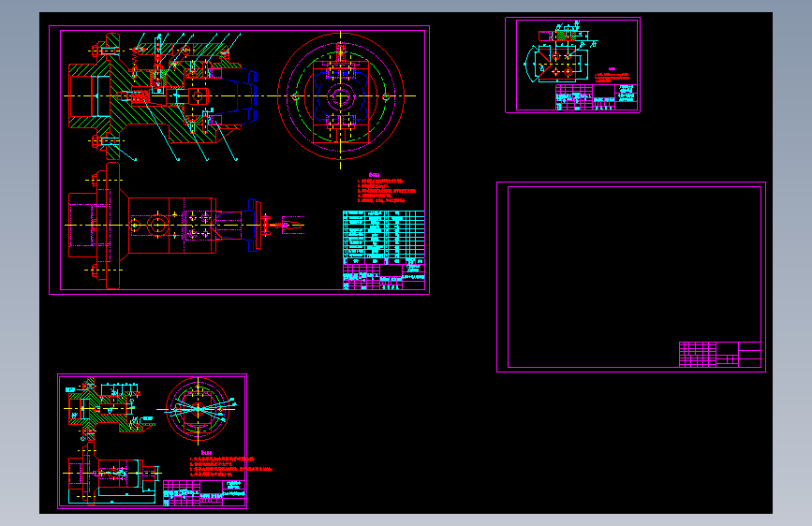This screenshot has width=812, height=526.
Task: Click the hatched section view in large assembly sheet
Action: point(163,96)
